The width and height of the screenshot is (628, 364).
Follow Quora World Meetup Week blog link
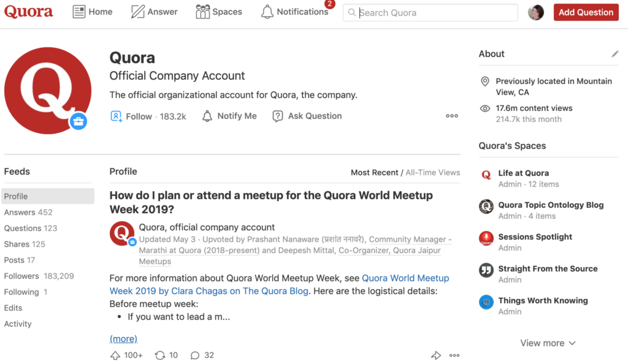pos(279,284)
